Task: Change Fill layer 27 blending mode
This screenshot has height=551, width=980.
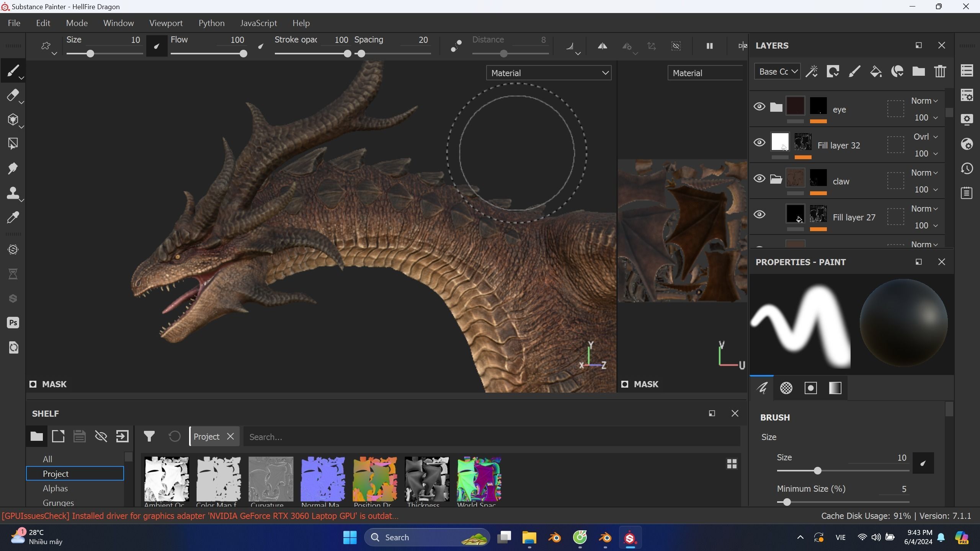Action: (924, 209)
